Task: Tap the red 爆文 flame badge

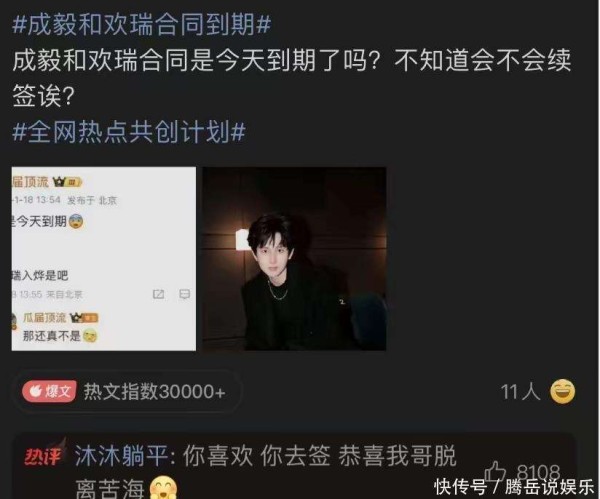Action: point(49,391)
